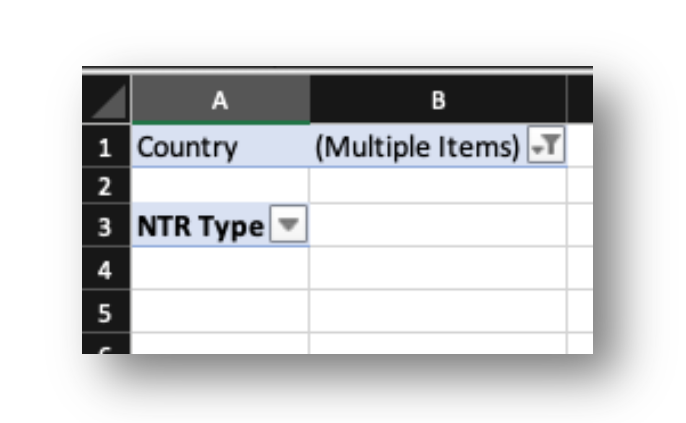
Task: Open the Country filter button showing Multiple Items
Action: click(x=546, y=145)
